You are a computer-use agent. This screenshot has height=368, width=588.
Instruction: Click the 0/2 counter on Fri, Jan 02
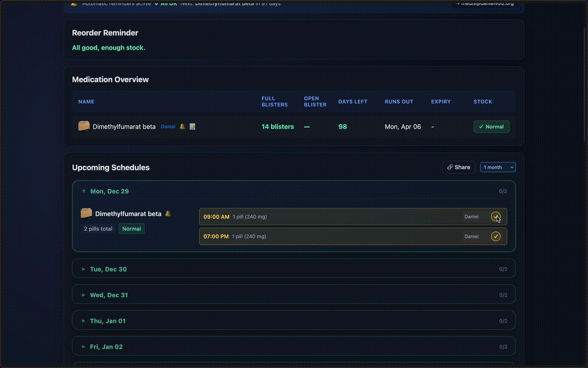pyautogui.click(x=503, y=347)
